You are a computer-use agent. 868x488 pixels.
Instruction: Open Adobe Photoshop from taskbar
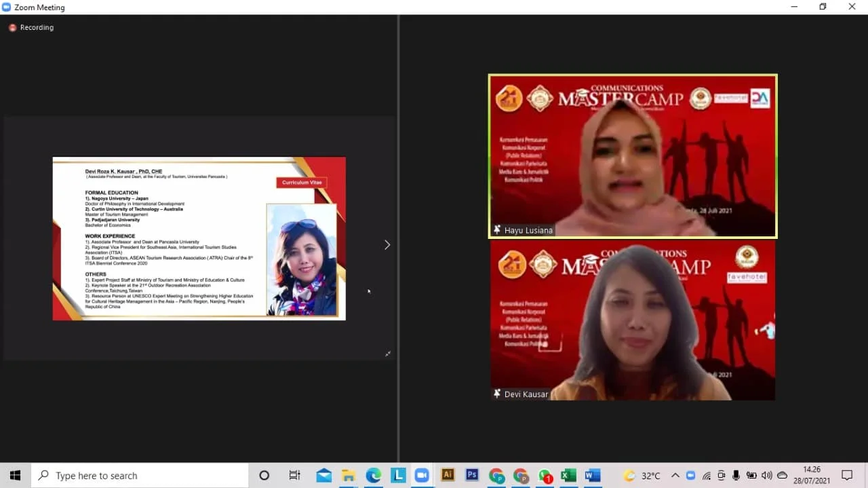point(472,476)
